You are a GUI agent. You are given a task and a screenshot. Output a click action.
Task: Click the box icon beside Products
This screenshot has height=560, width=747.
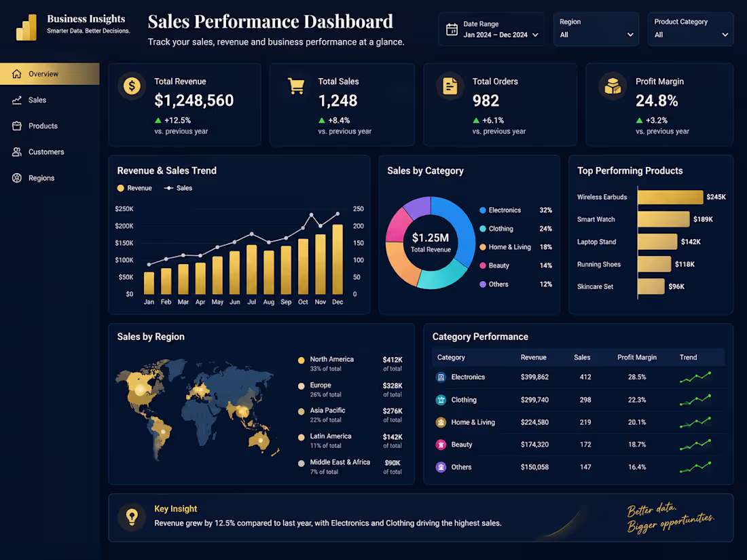(17, 126)
